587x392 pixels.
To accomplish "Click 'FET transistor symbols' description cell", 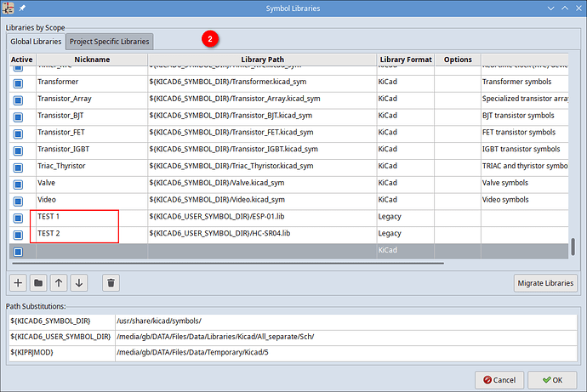I will click(x=525, y=133).
